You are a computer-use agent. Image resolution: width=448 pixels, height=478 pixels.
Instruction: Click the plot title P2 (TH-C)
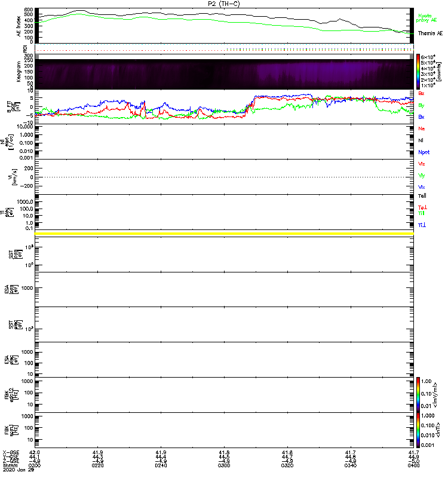coord(223,4)
